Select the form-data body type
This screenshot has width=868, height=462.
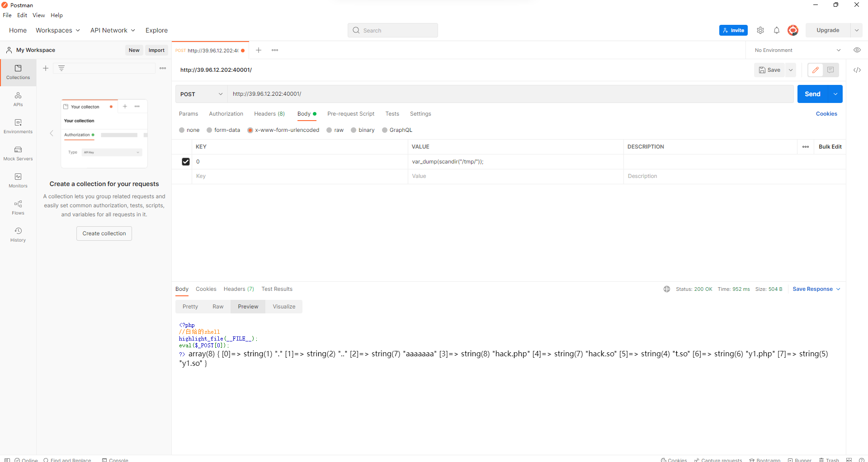[223, 130]
